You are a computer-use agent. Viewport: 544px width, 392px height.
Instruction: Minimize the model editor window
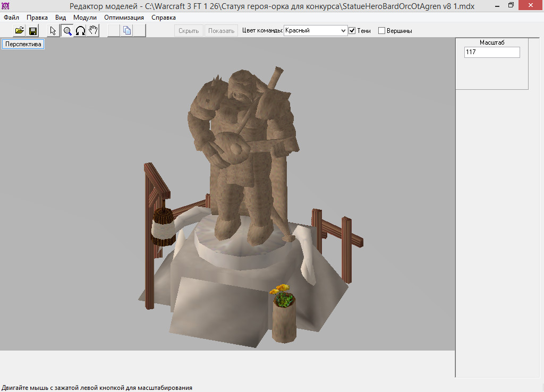[497, 5]
